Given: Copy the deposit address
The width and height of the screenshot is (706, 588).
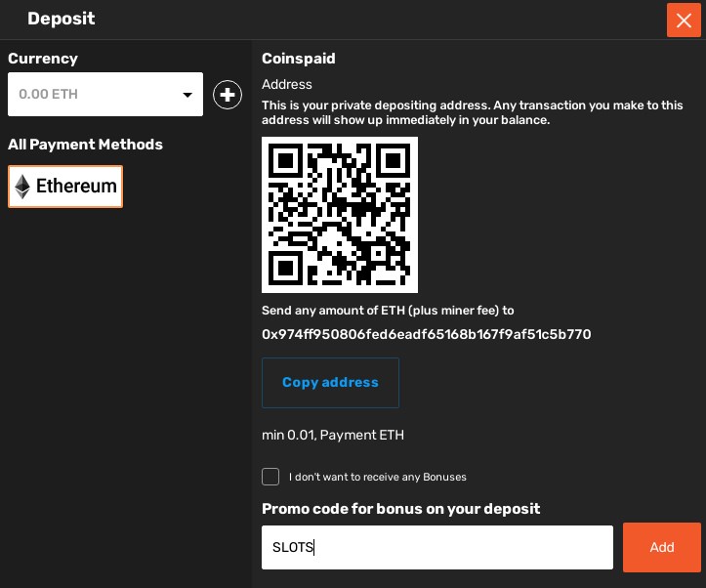Looking at the screenshot, I should 330,383.
